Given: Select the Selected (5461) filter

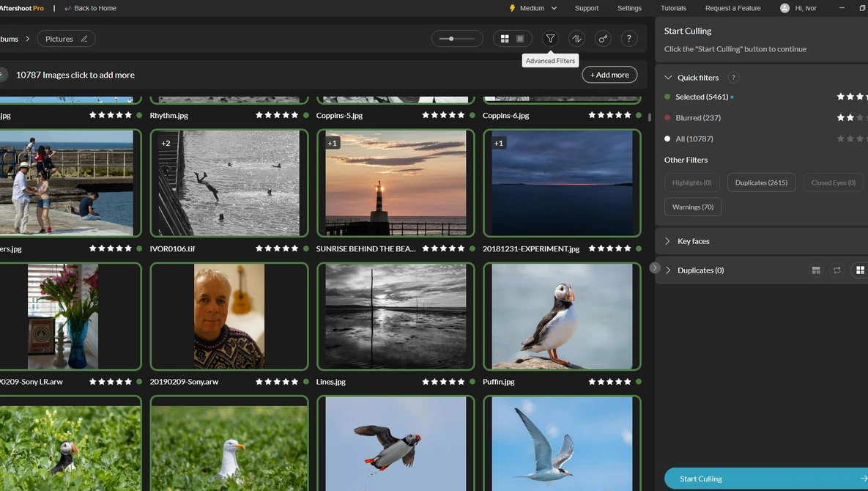Looking at the screenshot, I should point(702,97).
